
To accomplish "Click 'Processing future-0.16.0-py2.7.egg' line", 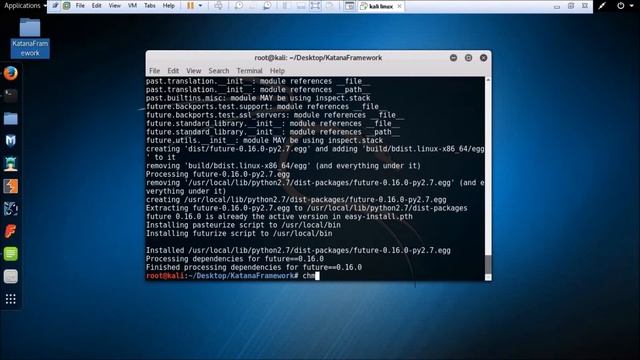I will tap(218, 174).
